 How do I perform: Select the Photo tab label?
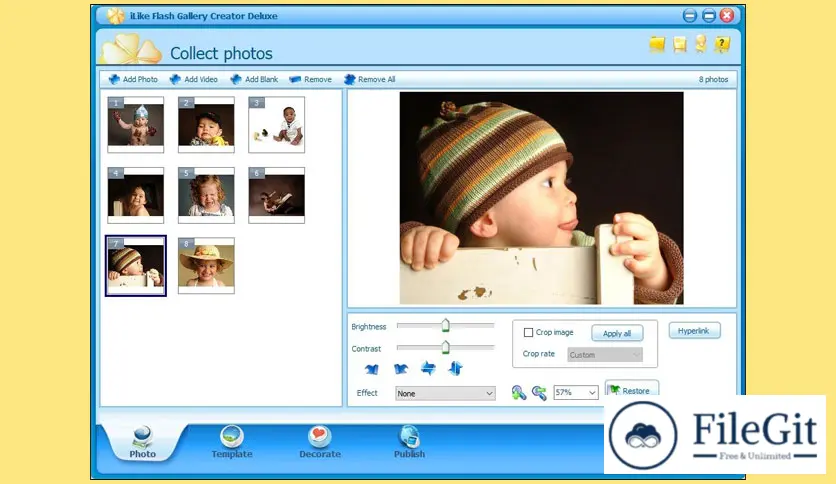click(142, 454)
